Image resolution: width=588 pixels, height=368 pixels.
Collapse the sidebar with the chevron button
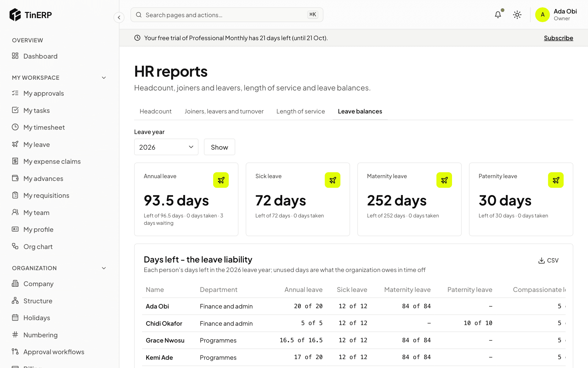click(119, 17)
